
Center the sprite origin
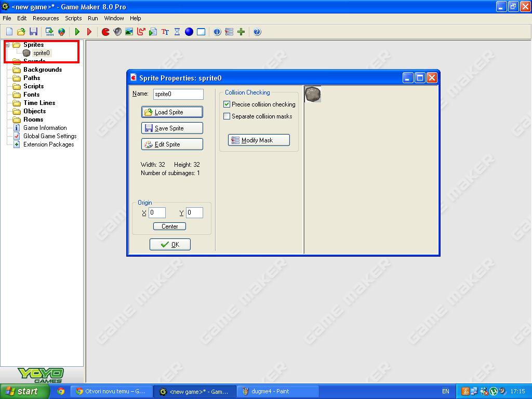(x=169, y=227)
